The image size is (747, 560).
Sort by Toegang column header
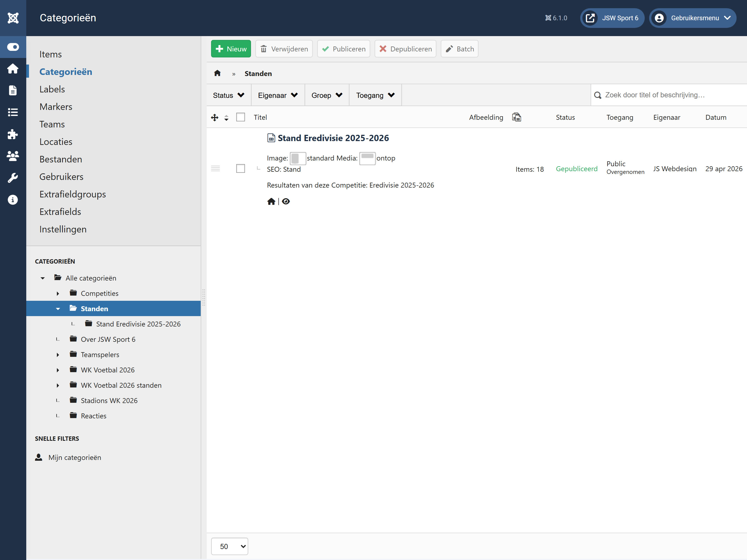(x=620, y=117)
